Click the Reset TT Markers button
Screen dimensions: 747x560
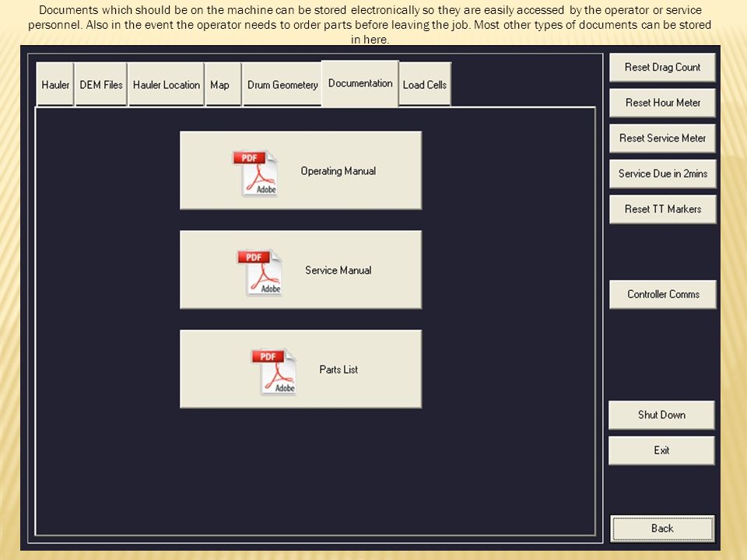662,209
